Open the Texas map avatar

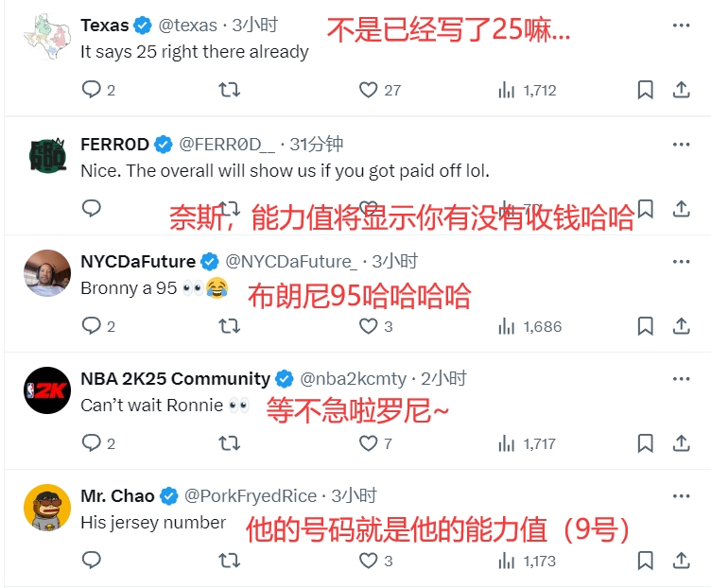tap(47, 37)
